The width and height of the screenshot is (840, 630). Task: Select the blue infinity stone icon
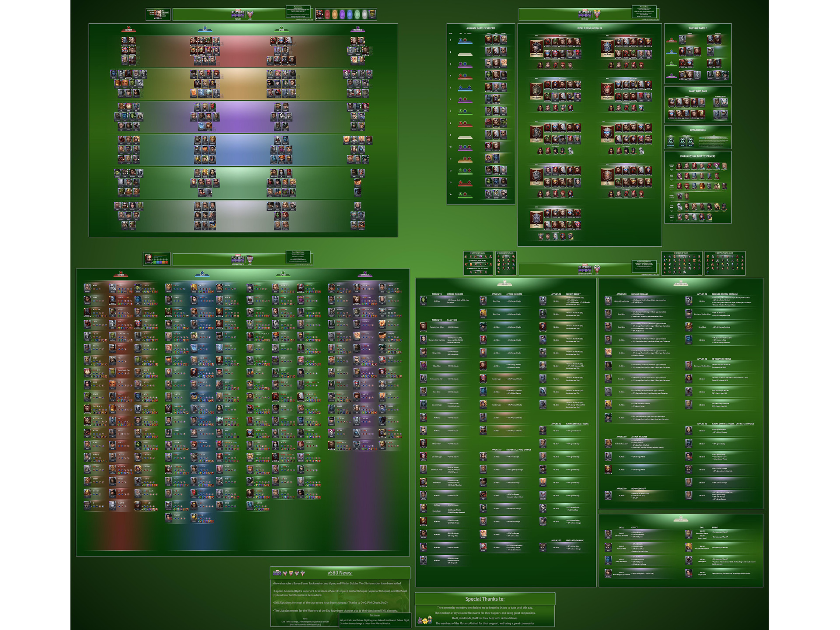pos(350,14)
